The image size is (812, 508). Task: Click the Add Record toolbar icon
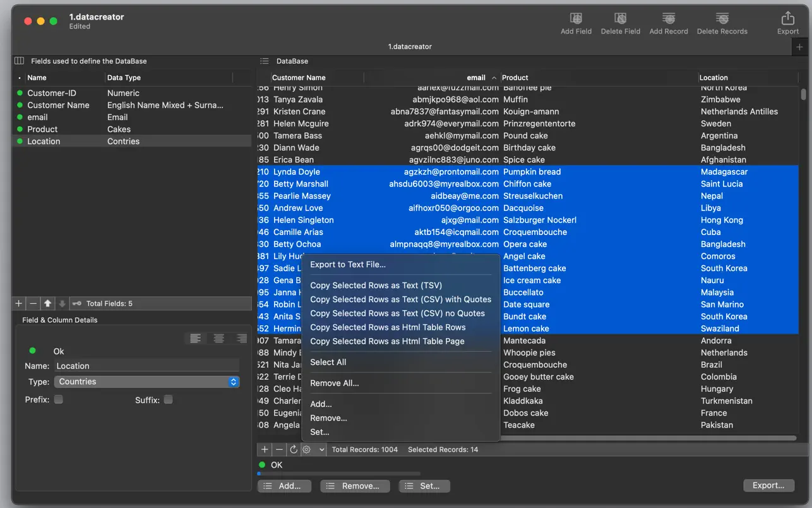coord(668,19)
